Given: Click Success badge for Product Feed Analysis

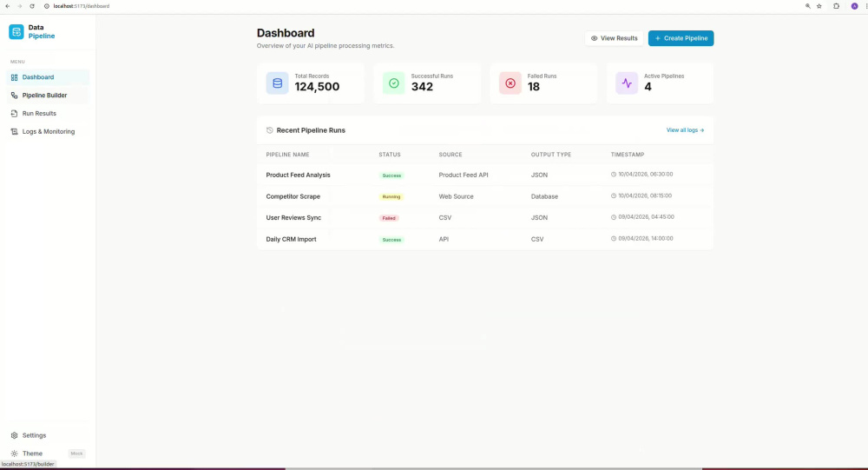Looking at the screenshot, I should pyautogui.click(x=391, y=175).
